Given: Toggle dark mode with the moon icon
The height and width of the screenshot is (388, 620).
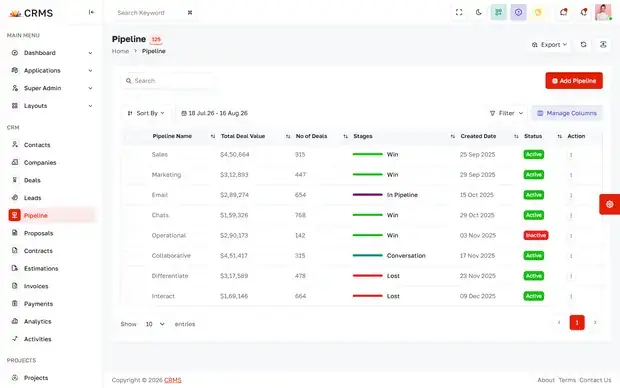Looking at the screenshot, I should click(478, 12).
